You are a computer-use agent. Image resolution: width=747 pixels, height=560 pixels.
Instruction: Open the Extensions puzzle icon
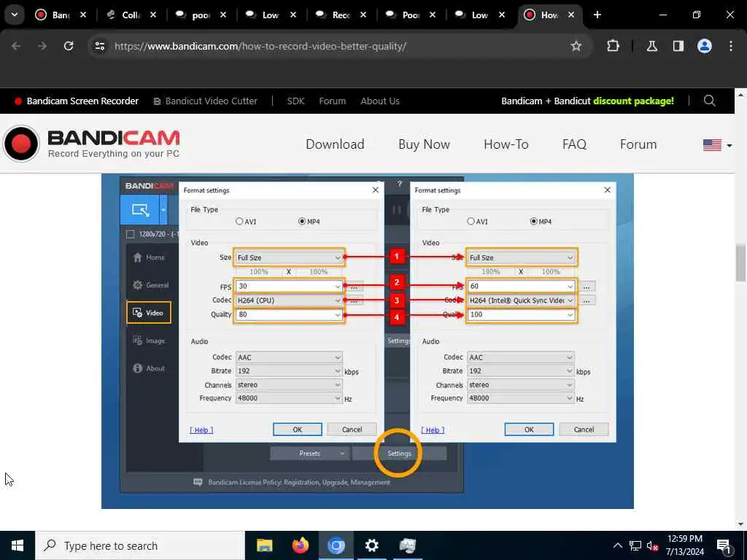pos(613,46)
